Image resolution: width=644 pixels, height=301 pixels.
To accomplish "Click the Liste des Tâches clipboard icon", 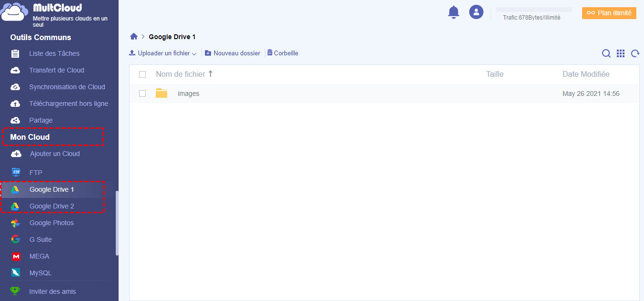I will [15, 53].
